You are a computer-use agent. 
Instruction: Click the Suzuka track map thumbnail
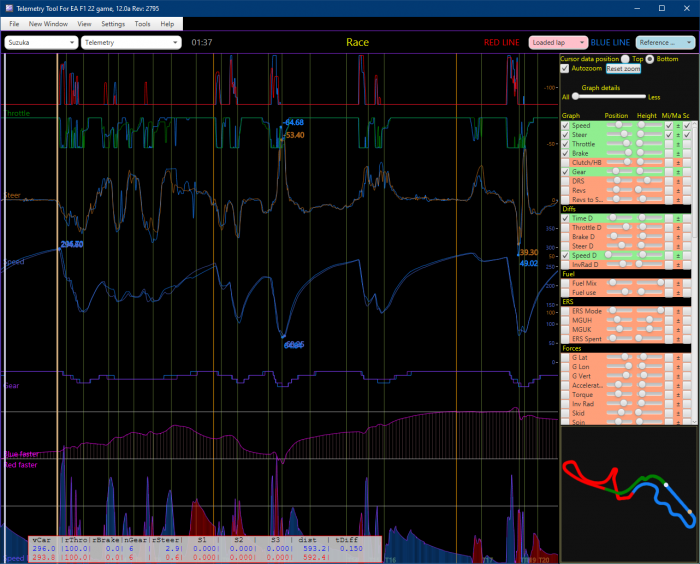[629, 493]
